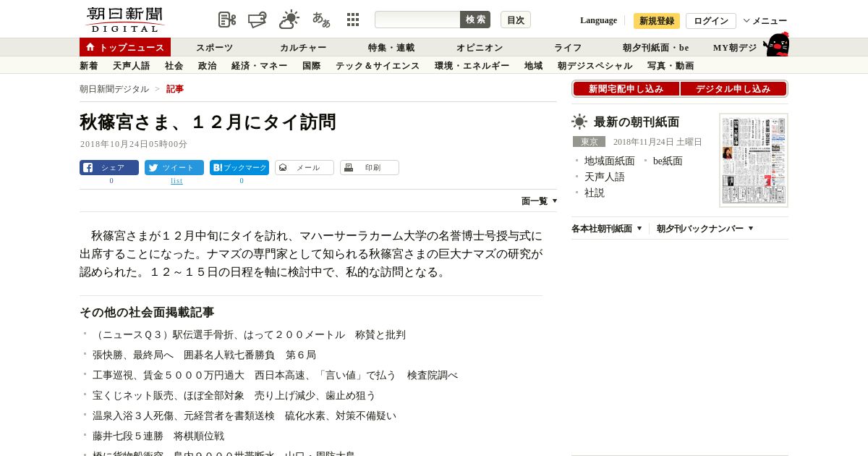Open the morning edition paper thumbnail
This screenshot has height=456, width=868.
(754, 160)
